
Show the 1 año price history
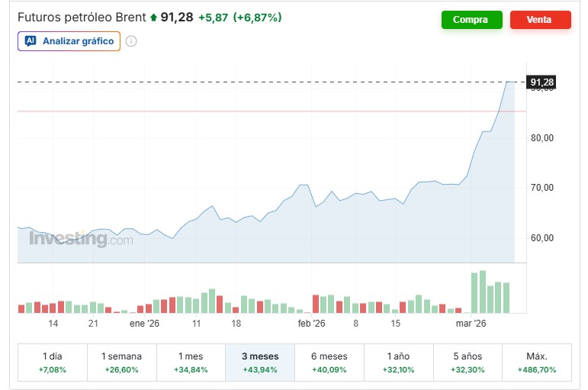tap(399, 362)
